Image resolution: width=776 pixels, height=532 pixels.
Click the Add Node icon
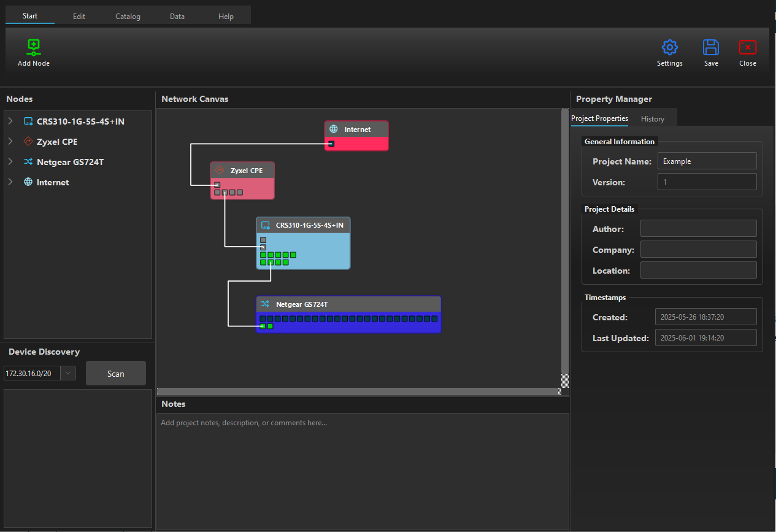tap(34, 47)
